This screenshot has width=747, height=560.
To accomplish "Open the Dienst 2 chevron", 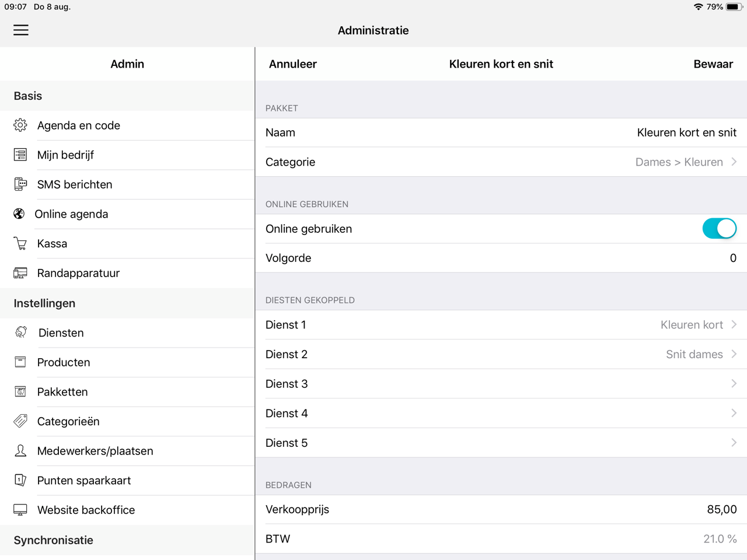I will [734, 354].
